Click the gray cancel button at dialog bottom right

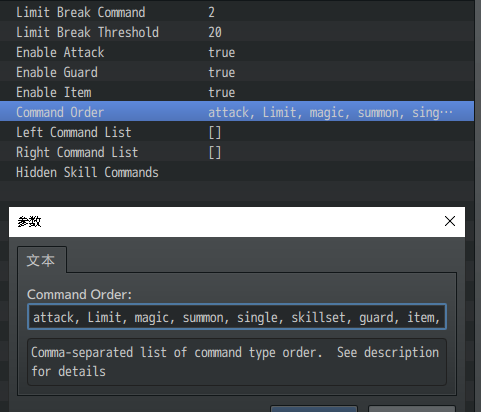(412, 409)
